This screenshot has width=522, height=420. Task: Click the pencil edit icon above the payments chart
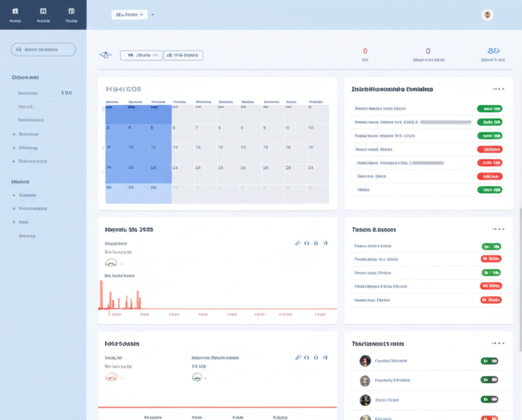pos(298,244)
